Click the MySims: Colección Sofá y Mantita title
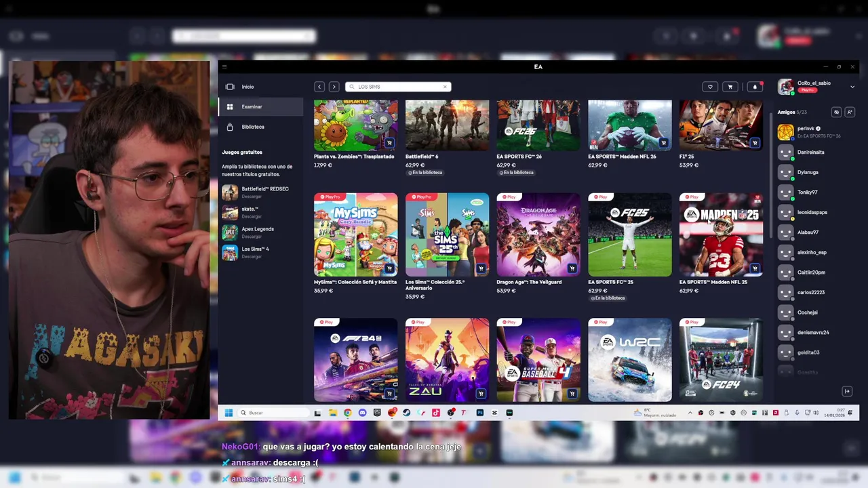 pos(355,282)
